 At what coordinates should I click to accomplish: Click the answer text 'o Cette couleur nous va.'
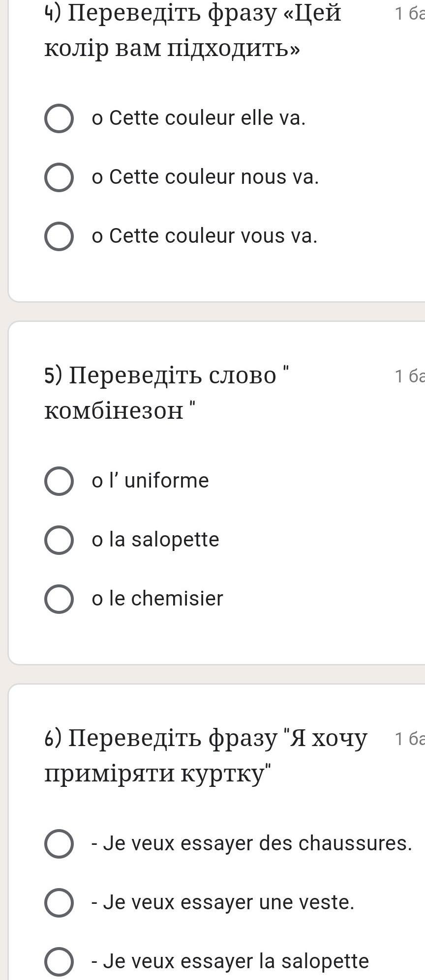tap(205, 177)
